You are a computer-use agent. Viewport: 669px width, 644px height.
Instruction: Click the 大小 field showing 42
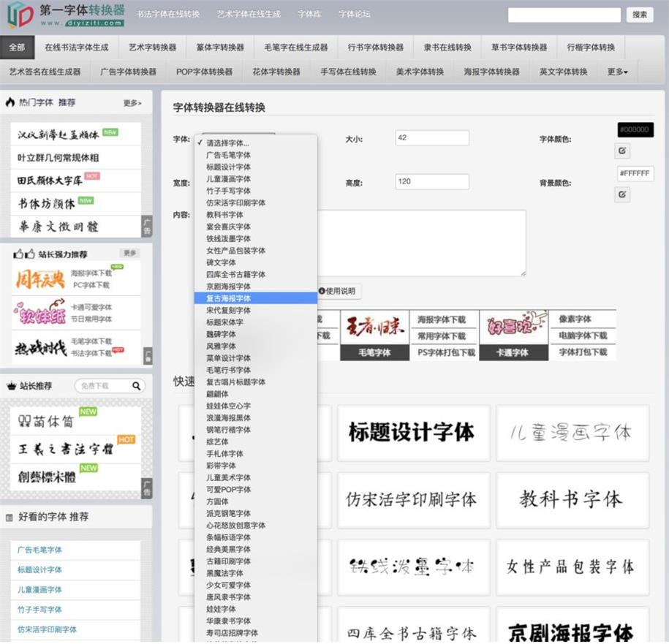[x=432, y=137]
